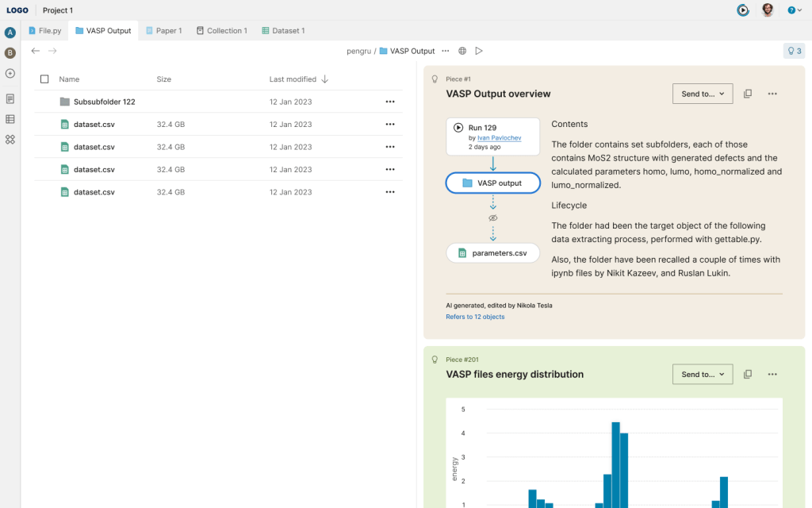Tick the select-all checkbox in the file header

44,79
